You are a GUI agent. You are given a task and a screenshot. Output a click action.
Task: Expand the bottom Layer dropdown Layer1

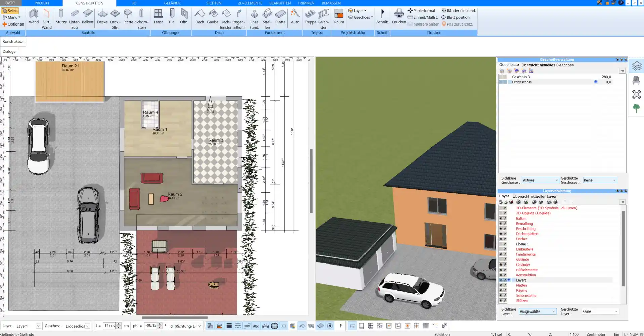(38, 326)
